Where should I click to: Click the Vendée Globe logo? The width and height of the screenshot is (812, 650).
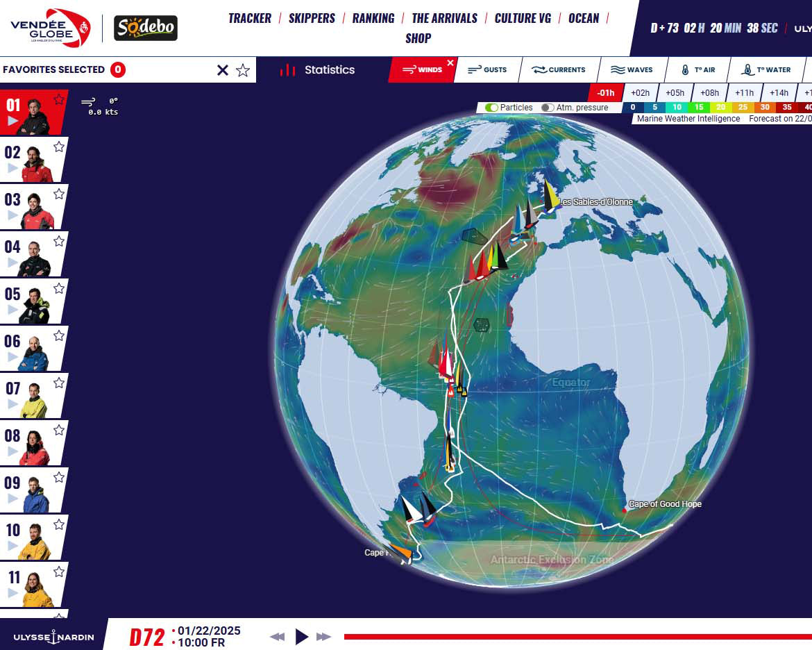[50, 28]
